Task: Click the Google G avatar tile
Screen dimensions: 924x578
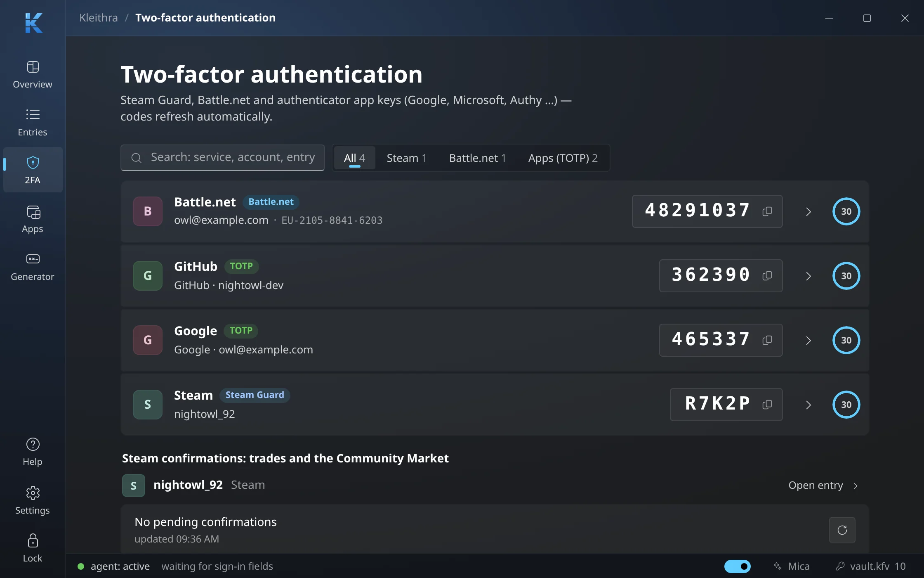Action: [x=148, y=340]
